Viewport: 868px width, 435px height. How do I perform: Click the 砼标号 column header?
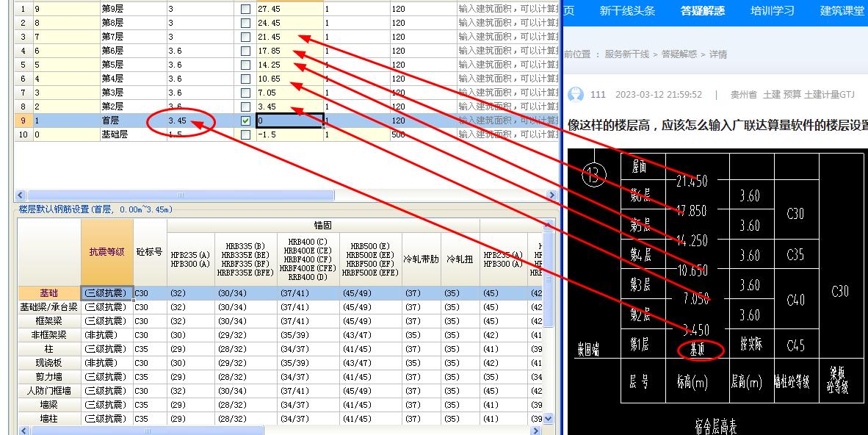click(150, 252)
